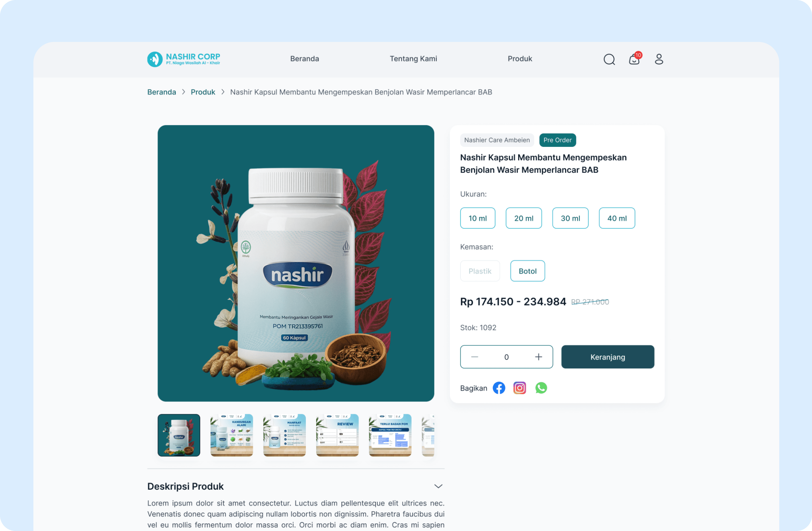Decrease quantity with the minus icon
Viewport: 812px width, 531px height.
(475, 357)
